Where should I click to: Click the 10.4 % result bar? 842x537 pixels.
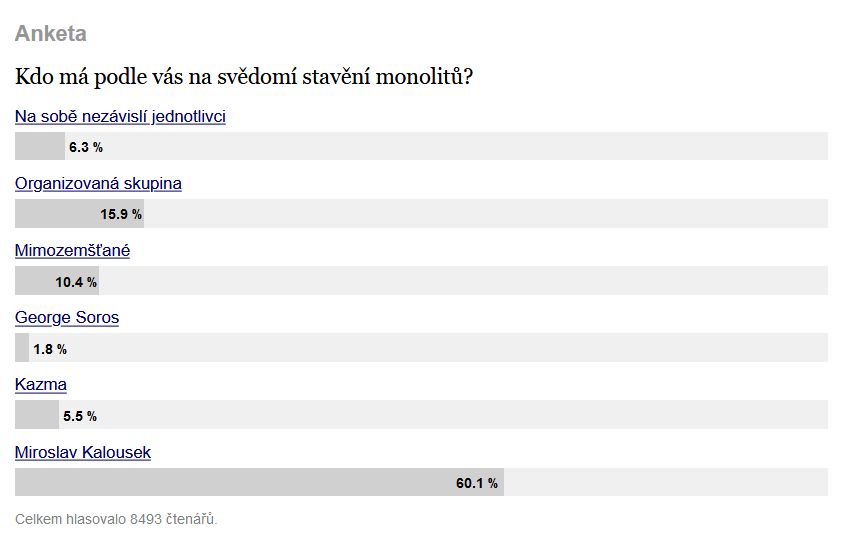coord(421,280)
